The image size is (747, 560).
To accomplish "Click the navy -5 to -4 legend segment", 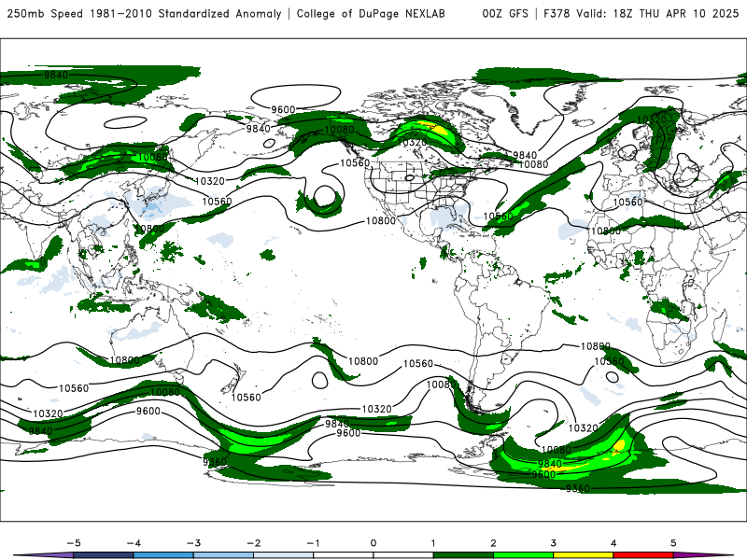I will 104,555.
